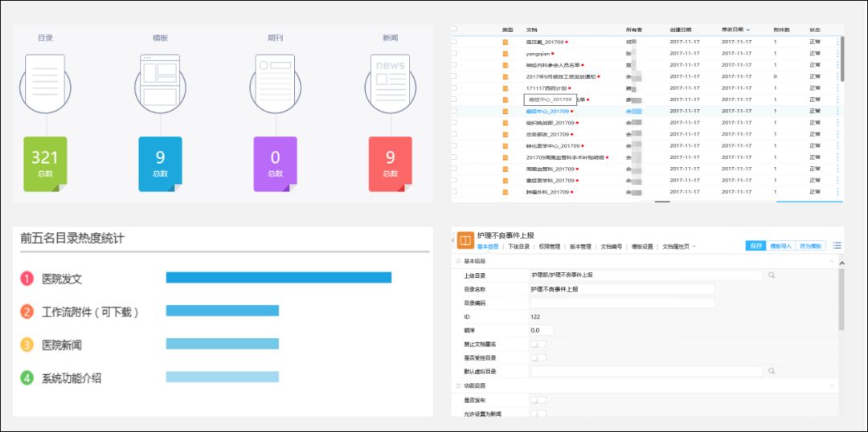Open the list menu icon beside 存为模板
The image size is (868, 432).
tap(837, 246)
